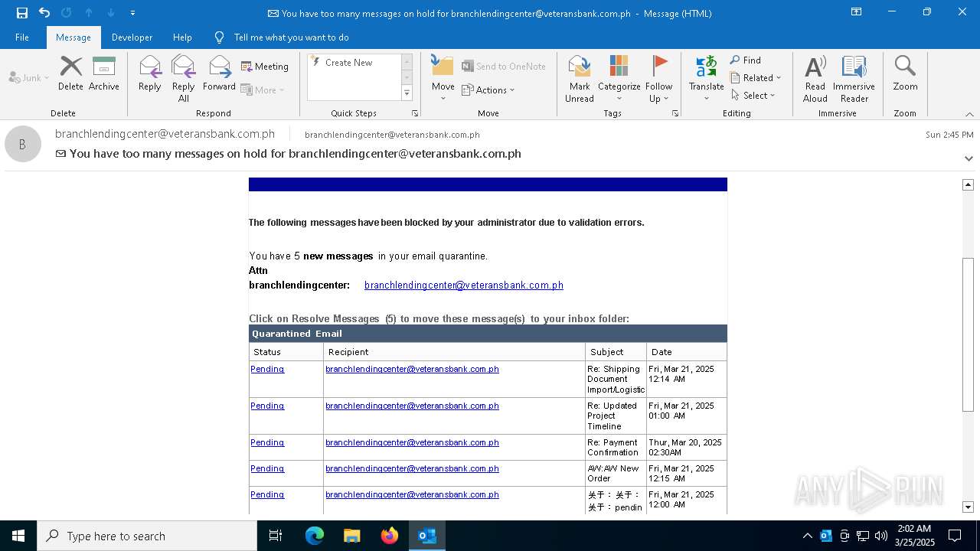
Task: Open Windows Start menu
Action: [18, 536]
